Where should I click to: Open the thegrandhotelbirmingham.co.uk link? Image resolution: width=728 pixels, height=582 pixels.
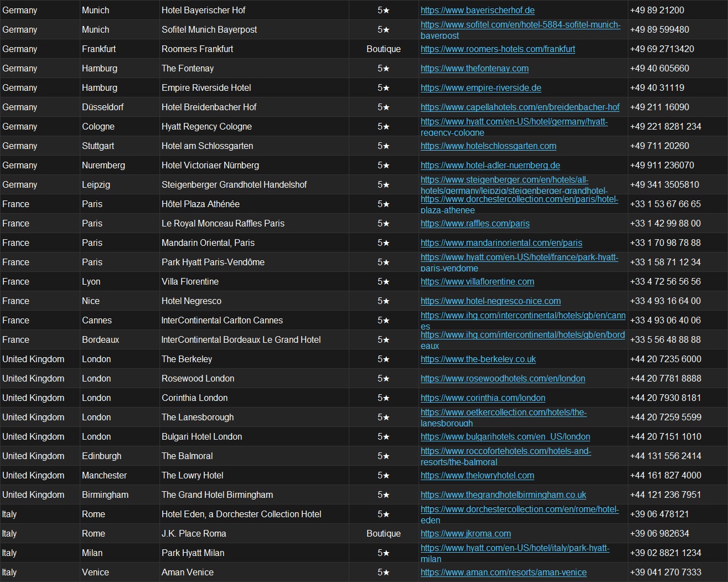point(503,495)
